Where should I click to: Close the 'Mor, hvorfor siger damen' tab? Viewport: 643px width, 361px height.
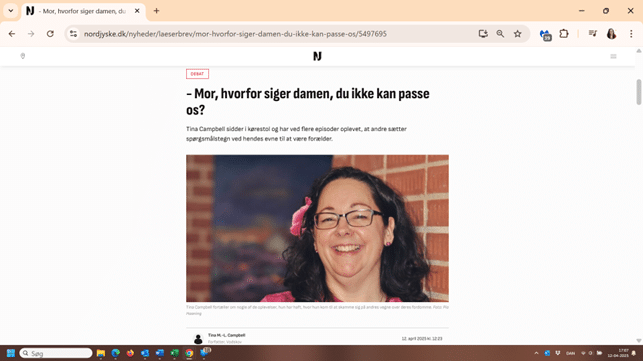pos(137,11)
